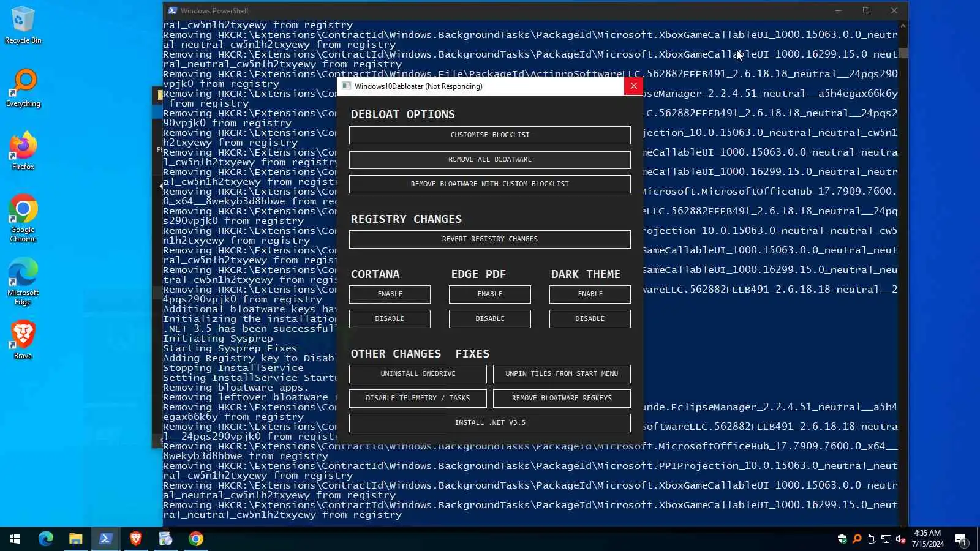980x551 pixels.
Task: Close the Windows PowerShell window
Action: (x=894, y=10)
